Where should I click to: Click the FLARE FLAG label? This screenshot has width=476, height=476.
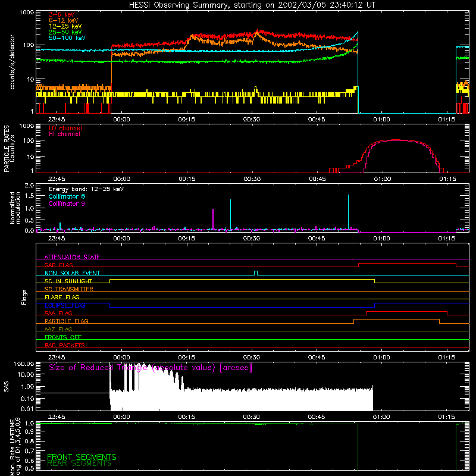pyautogui.click(x=62, y=297)
